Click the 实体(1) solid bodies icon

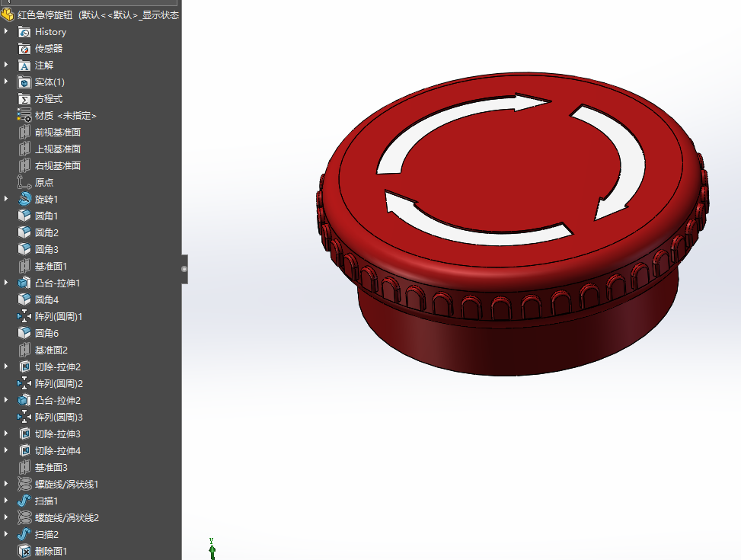point(24,82)
